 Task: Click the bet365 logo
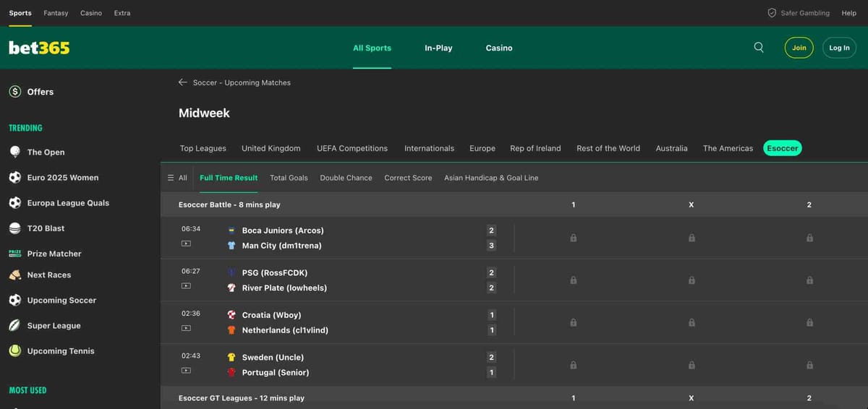39,48
